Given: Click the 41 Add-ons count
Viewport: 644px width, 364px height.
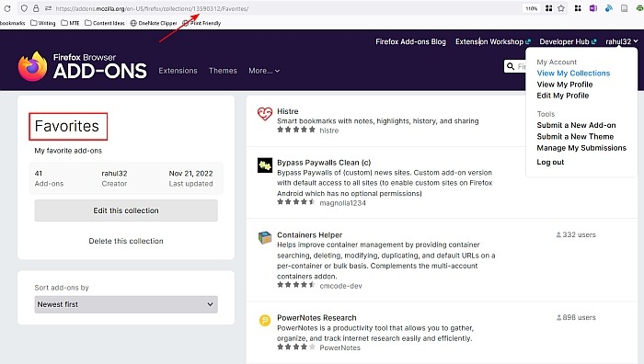Looking at the screenshot, I should click(x=49, y=178).
